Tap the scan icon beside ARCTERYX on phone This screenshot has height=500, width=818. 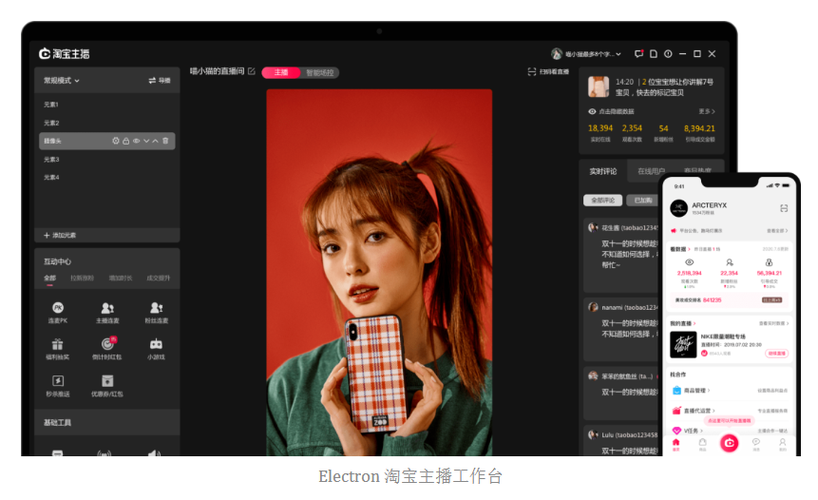coord(784,208)
